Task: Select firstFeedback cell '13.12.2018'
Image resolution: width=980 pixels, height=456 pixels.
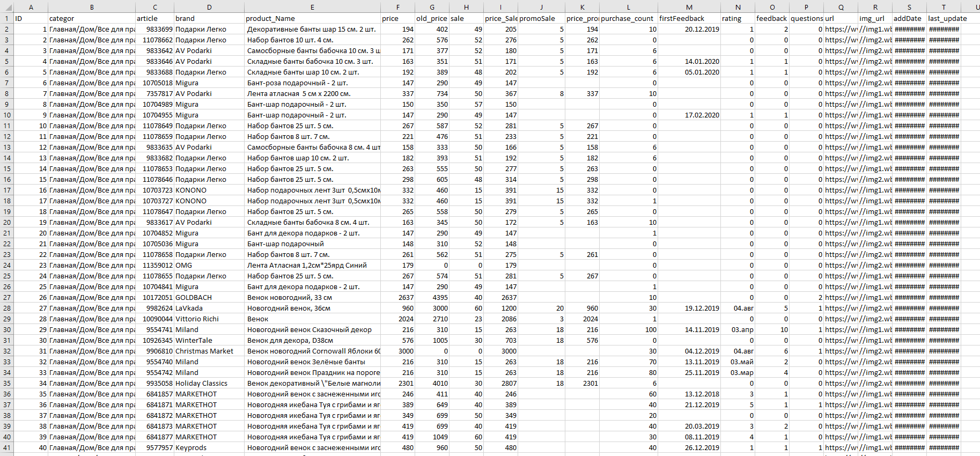Action: (689, 394)
